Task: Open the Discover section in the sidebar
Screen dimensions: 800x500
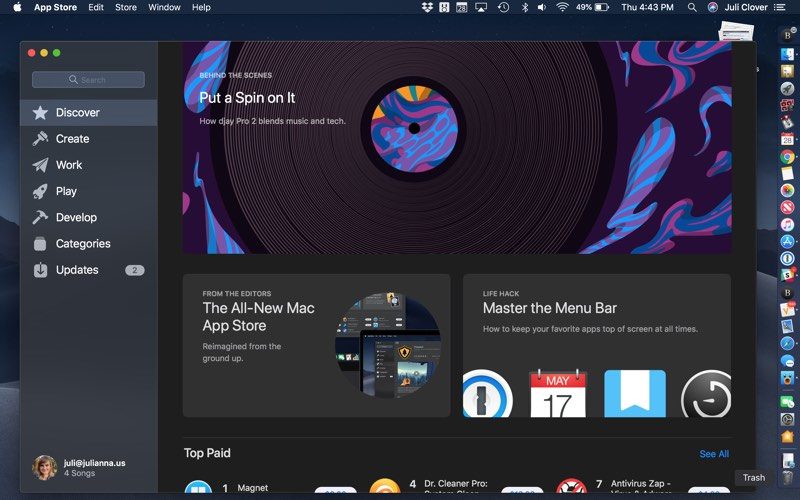Action: pyautogui.click(x=88, y=113)
